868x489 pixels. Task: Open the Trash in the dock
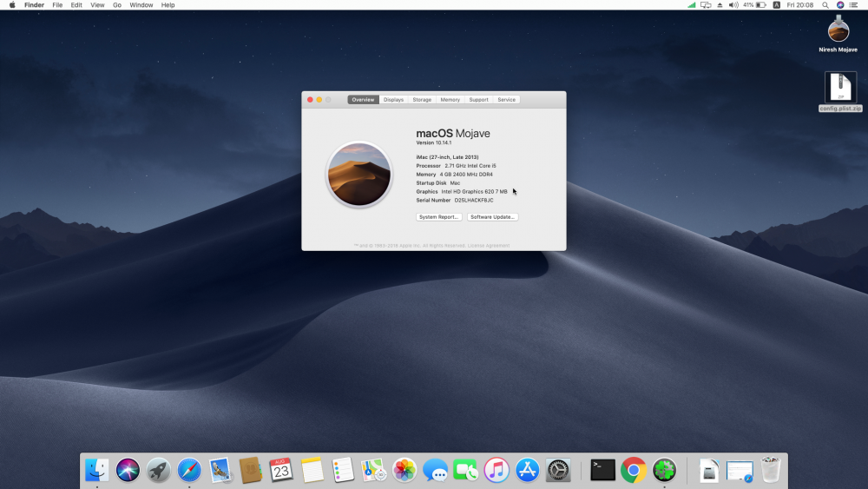pyautogui.click(x=771, y=470)
